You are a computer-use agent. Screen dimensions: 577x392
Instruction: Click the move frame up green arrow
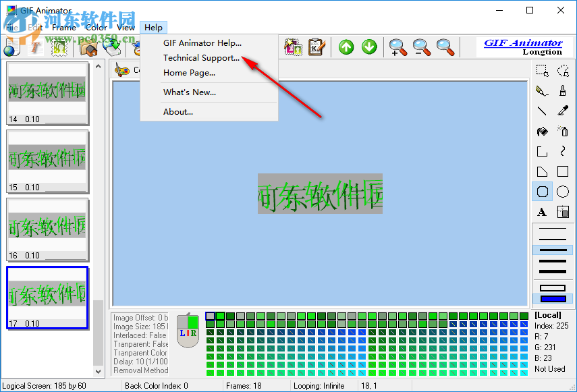click(x=346, y=47)
